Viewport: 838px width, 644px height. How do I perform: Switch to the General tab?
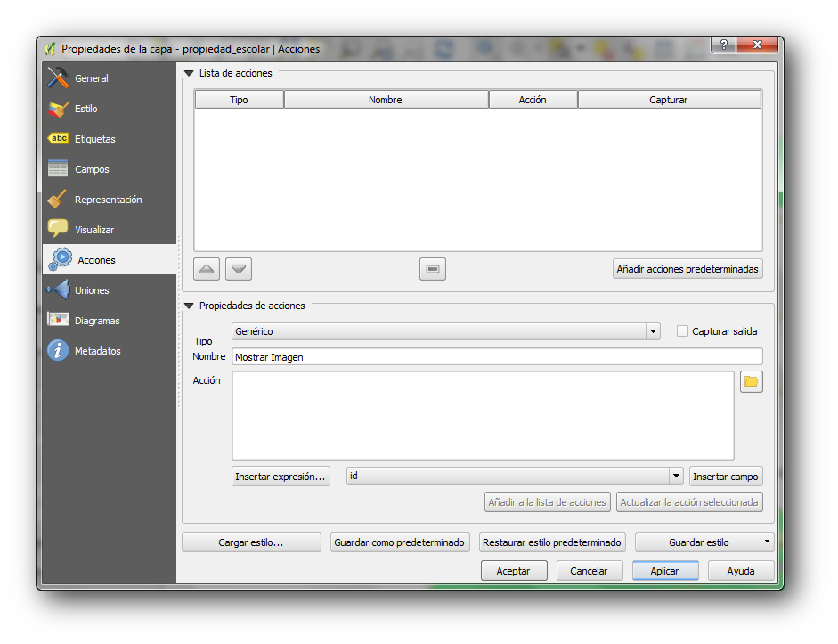pyautogui.click(x=109, y=78)
